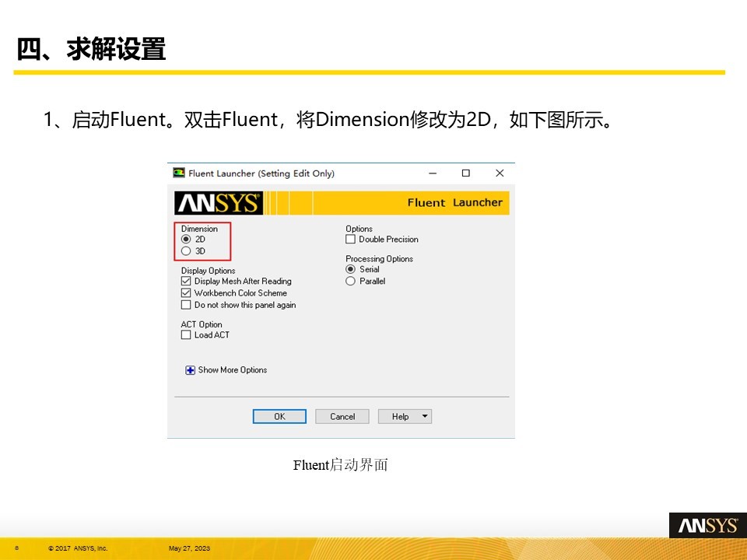Click the 'Processing Options' label
The image size is (747, 560).
click(x=379, y=258)
